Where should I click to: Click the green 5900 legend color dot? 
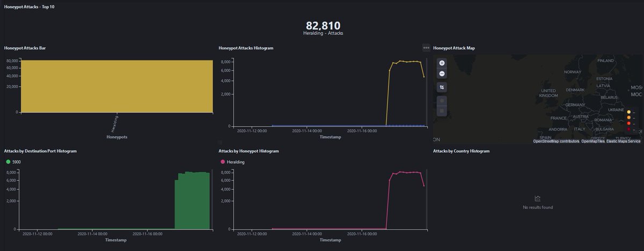coord(8,161)
